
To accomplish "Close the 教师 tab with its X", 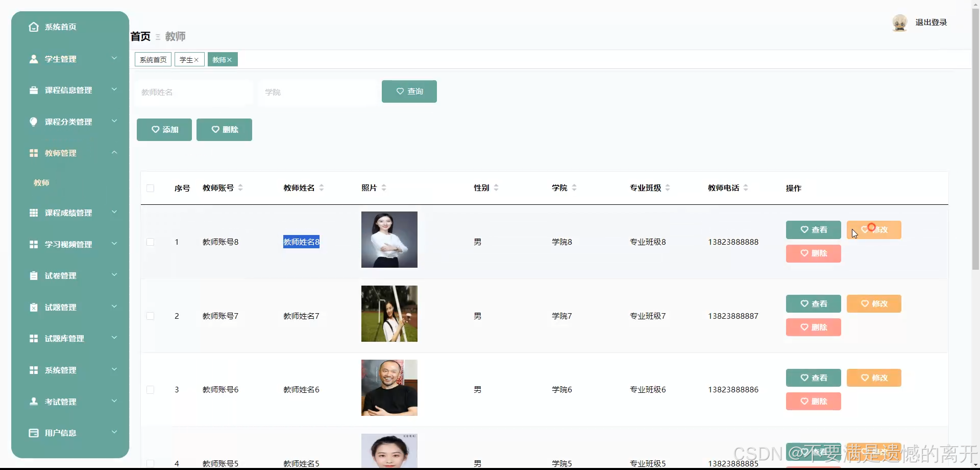I will click(x=230, y=60).
